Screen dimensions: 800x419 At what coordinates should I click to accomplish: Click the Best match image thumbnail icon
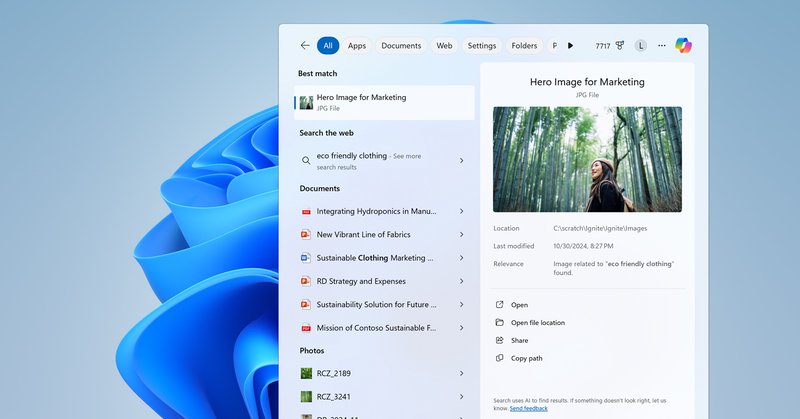pos(306,103)
